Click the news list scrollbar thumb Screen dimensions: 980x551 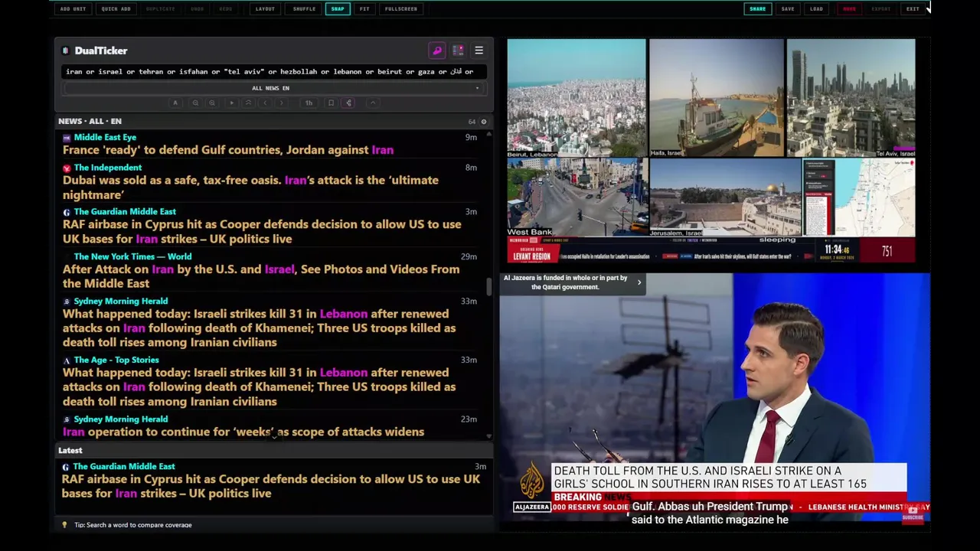click(x=489, y=288)
